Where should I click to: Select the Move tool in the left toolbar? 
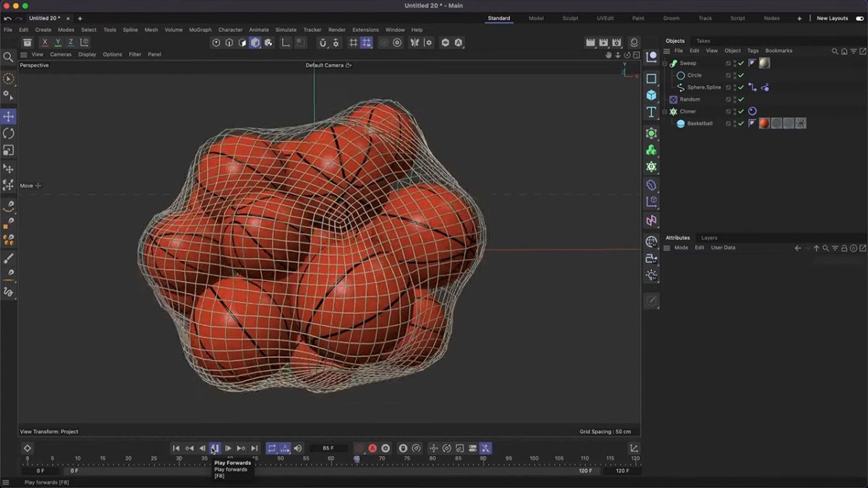pyautogui.click(x=9, y=114)
